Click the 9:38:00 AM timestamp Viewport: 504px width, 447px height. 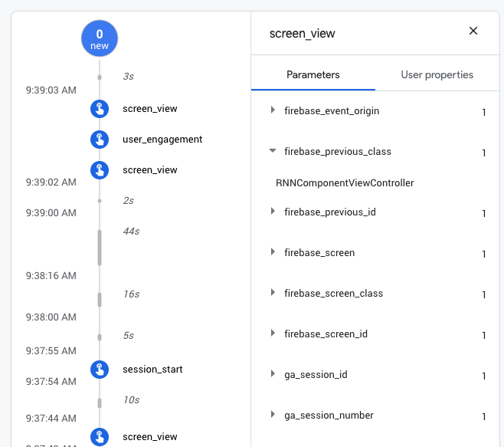[x=51, y=317]
